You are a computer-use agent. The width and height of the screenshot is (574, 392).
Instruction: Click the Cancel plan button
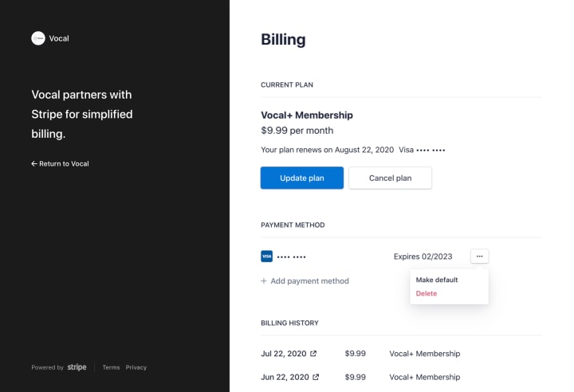point(390,178)
